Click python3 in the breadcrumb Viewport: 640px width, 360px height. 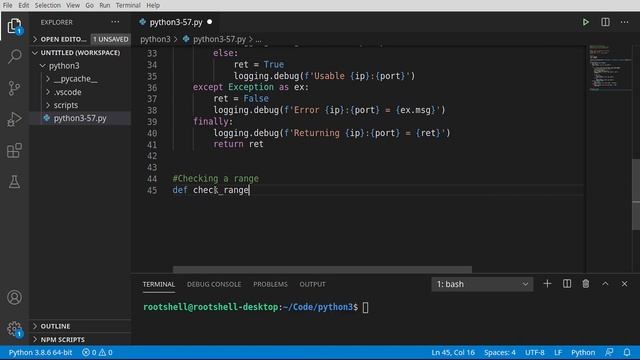[x=155, y=39]
